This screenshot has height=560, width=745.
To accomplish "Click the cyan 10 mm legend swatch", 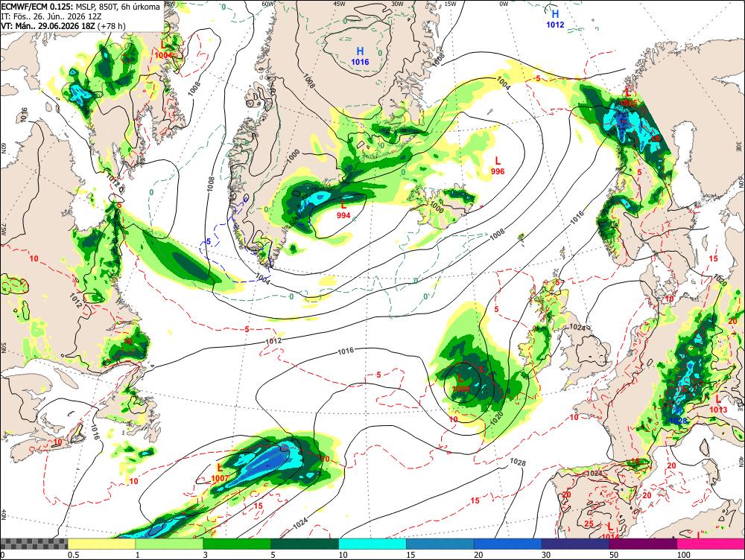I will [372, 544].
